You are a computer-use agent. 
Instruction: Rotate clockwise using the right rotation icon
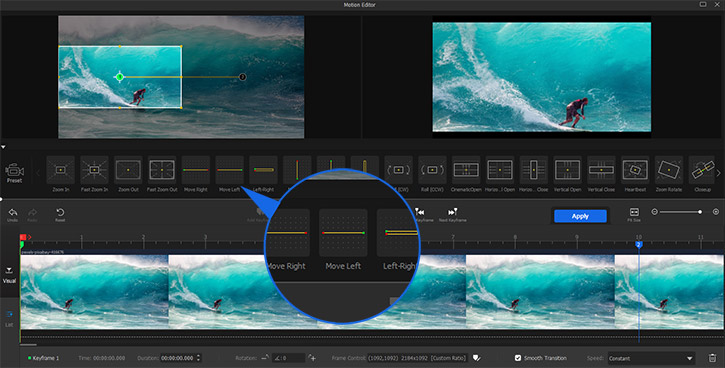click(x=312, y=358)
